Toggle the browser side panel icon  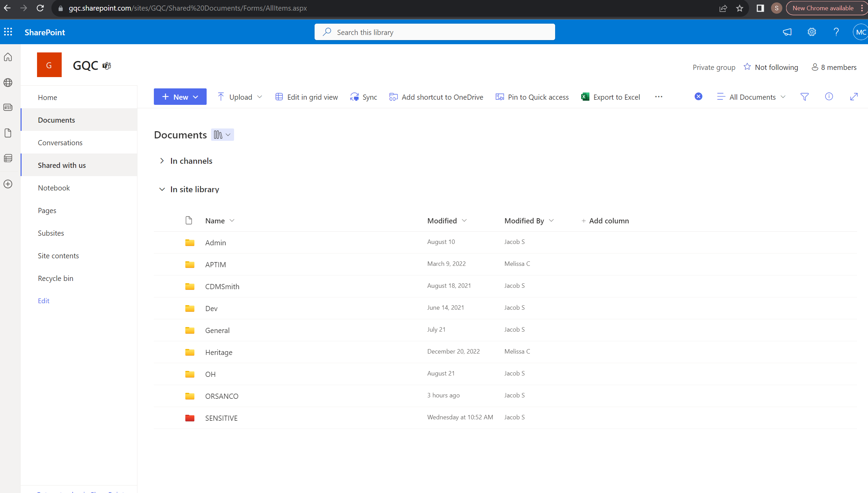pyautogui.click(x=760, y=8)
